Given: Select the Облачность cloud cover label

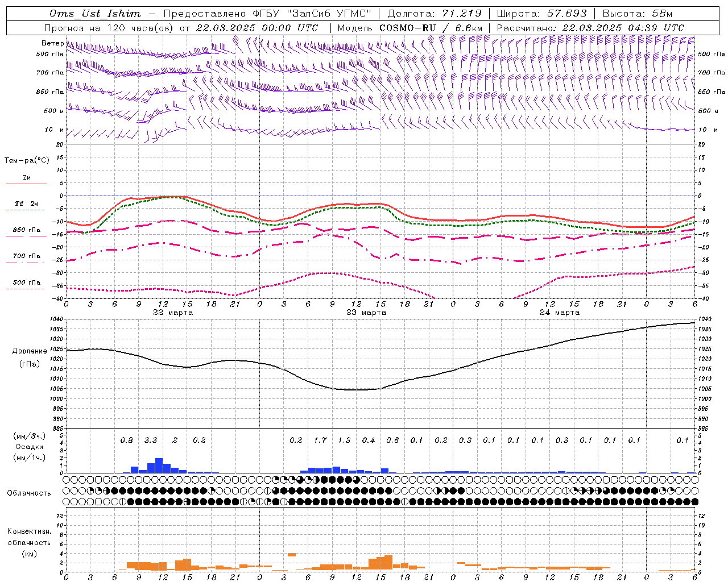Looking at the screenshot, I should (29, 493).
